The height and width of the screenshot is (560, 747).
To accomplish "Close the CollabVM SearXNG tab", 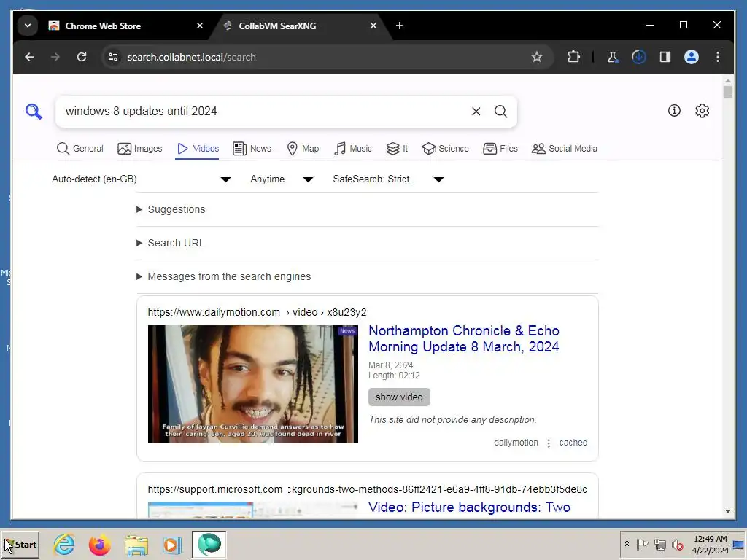I will tap(373, 26).
